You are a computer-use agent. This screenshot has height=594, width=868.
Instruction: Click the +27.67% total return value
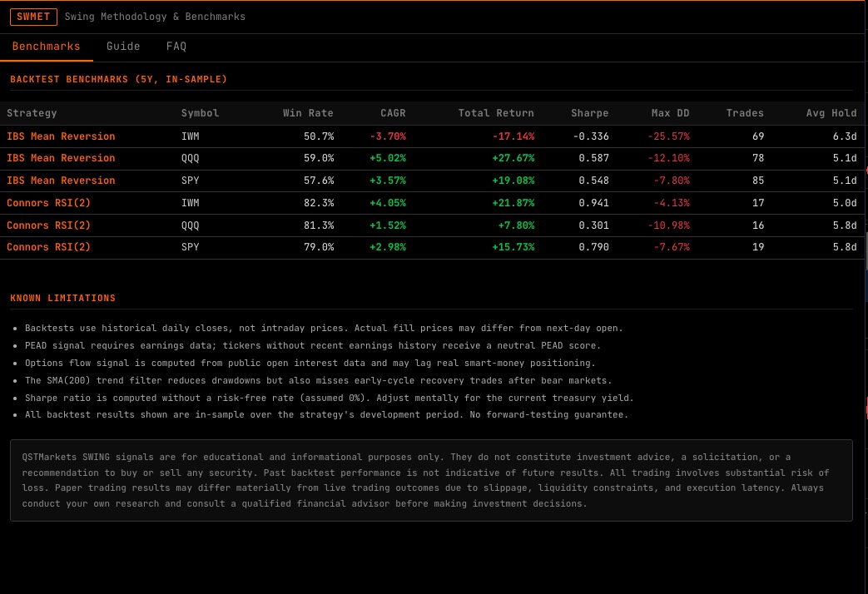pos(513,158)
